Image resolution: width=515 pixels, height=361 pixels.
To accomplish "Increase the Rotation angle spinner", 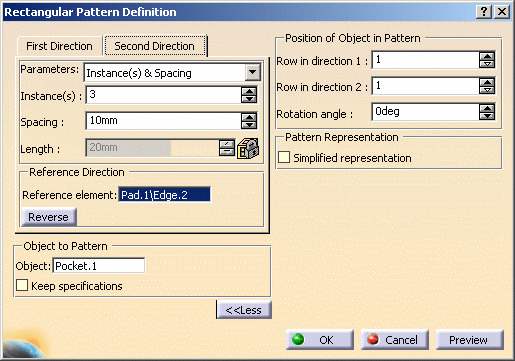I will 487,108.
